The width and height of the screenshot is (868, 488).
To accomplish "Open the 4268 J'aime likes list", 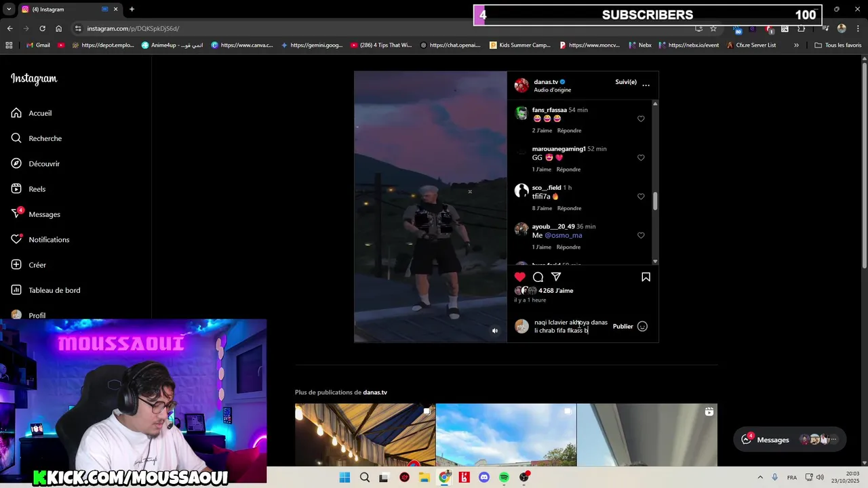I will click(556, 291).
